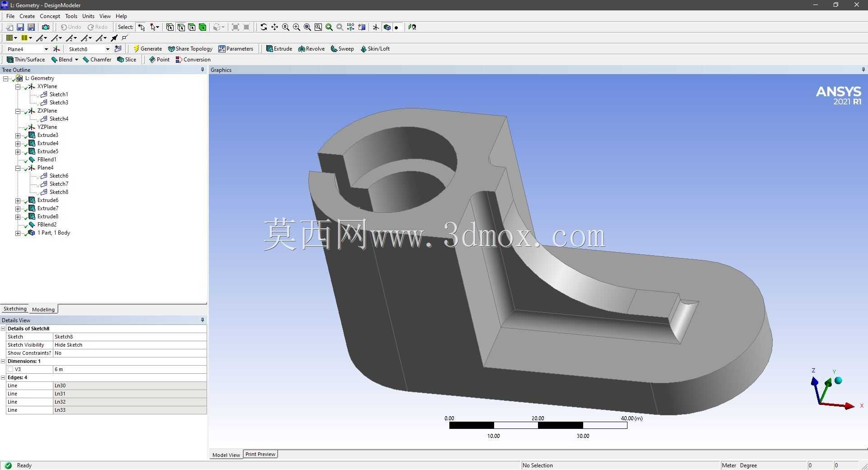
Task: Switch to the Sketching tab
Action: (15, 309)
